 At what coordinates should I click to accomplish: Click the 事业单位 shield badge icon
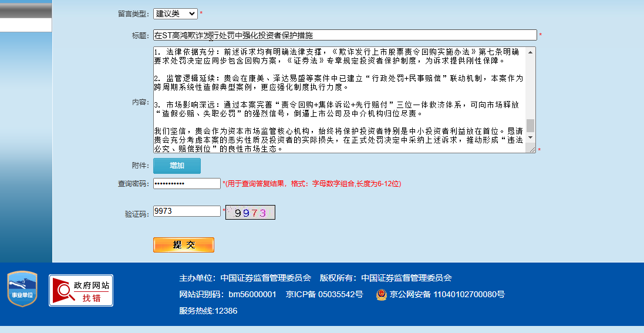pyautogui.click(x=22, y=288)
